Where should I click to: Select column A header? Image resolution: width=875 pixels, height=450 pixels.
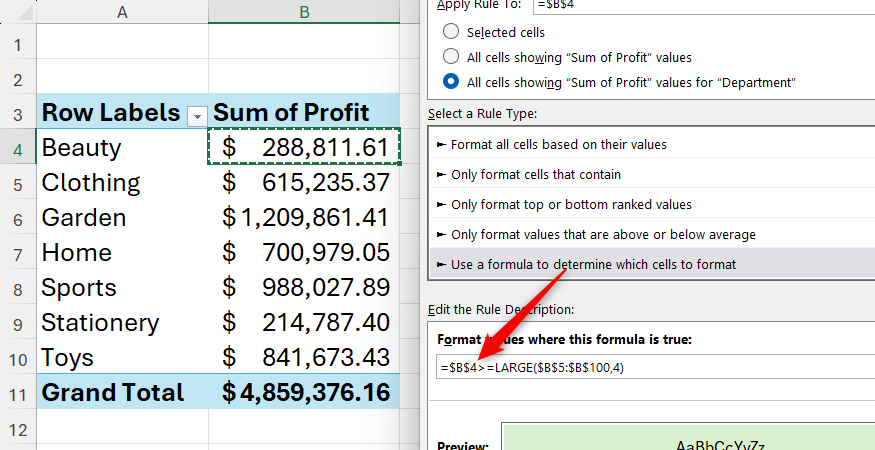click(122, 12)
